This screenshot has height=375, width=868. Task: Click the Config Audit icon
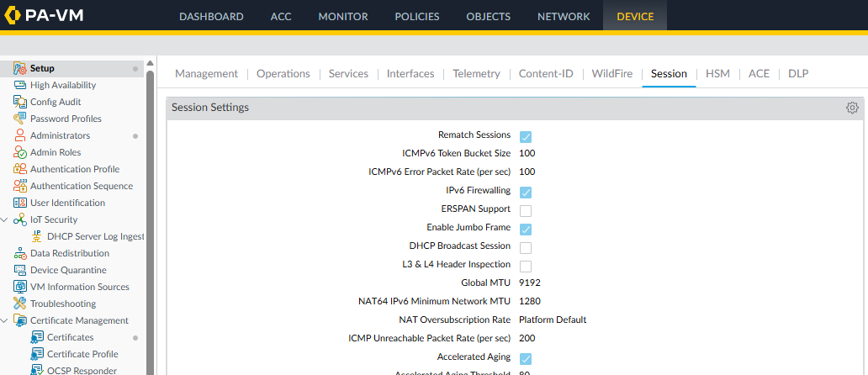20,102
